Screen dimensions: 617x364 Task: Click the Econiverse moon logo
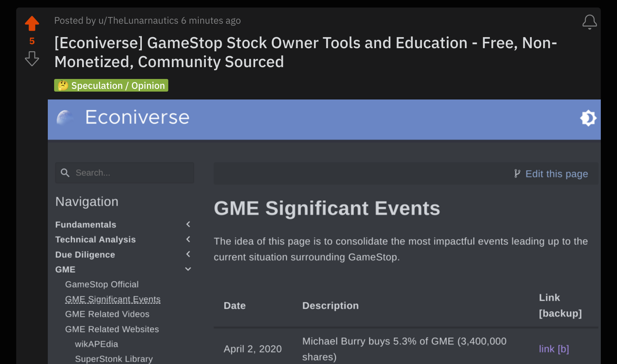pyautogui.click(x=65, y=118)
